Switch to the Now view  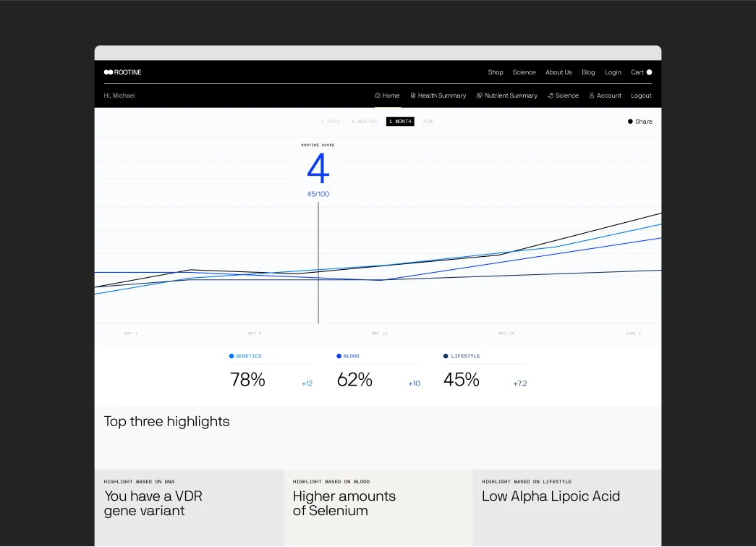428,122
